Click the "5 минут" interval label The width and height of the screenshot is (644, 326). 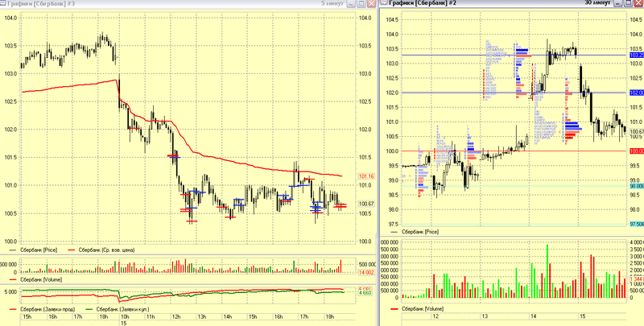(x=332, y=3)
